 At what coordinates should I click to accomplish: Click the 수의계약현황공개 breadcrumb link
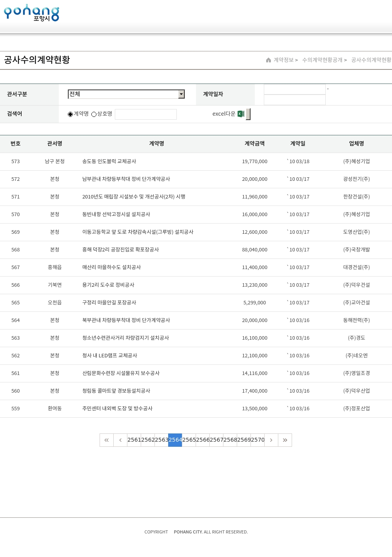click(322, 60)
